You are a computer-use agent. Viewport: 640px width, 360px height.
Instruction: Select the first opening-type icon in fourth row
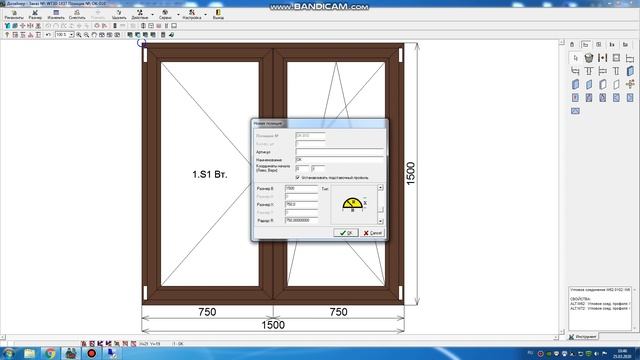(576, 98)
